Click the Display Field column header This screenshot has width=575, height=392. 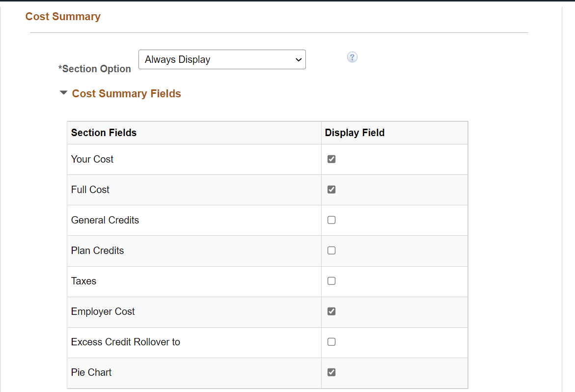(x=355, y=133)
